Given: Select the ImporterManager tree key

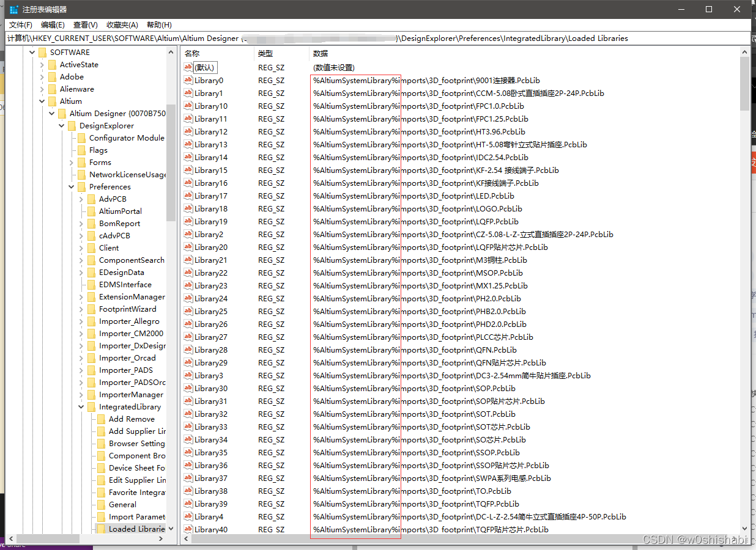Looking at the screenshot, I should pos(131,394).
